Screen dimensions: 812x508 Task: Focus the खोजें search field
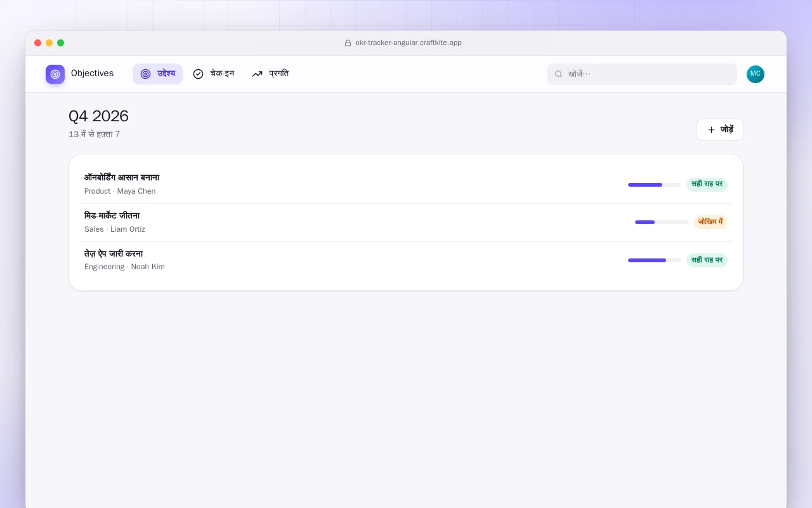[x=642, y=74]
